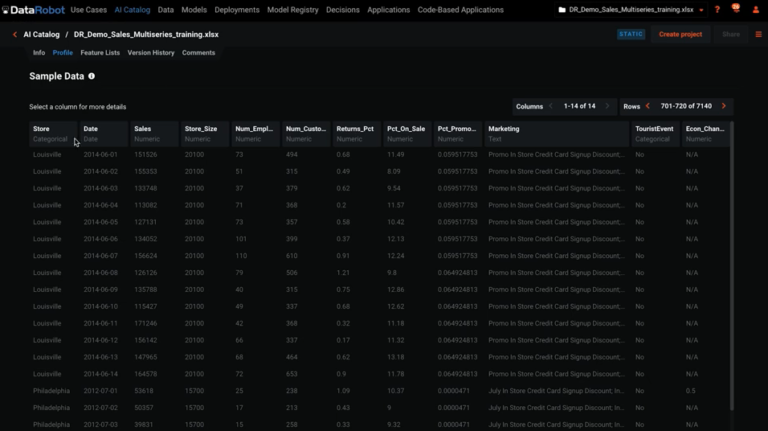Click sales value 53618
The image size is (768, 431).
pyautogui.click(x=144, y=391)
